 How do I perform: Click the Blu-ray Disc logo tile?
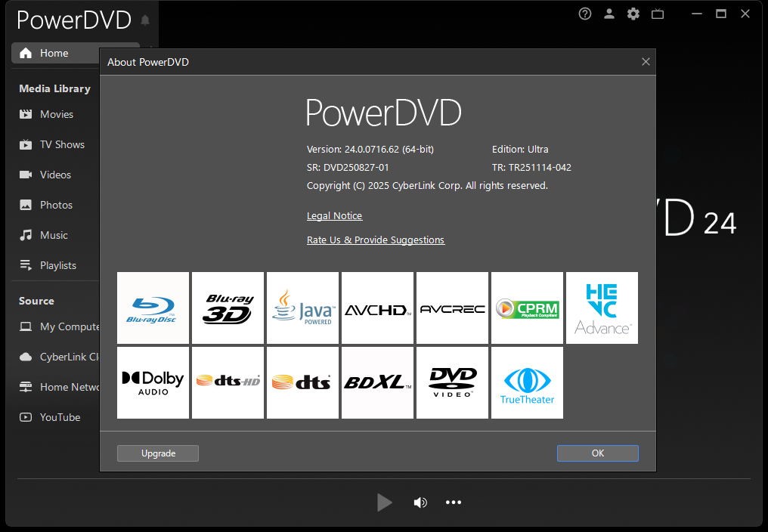pos(153,308)
